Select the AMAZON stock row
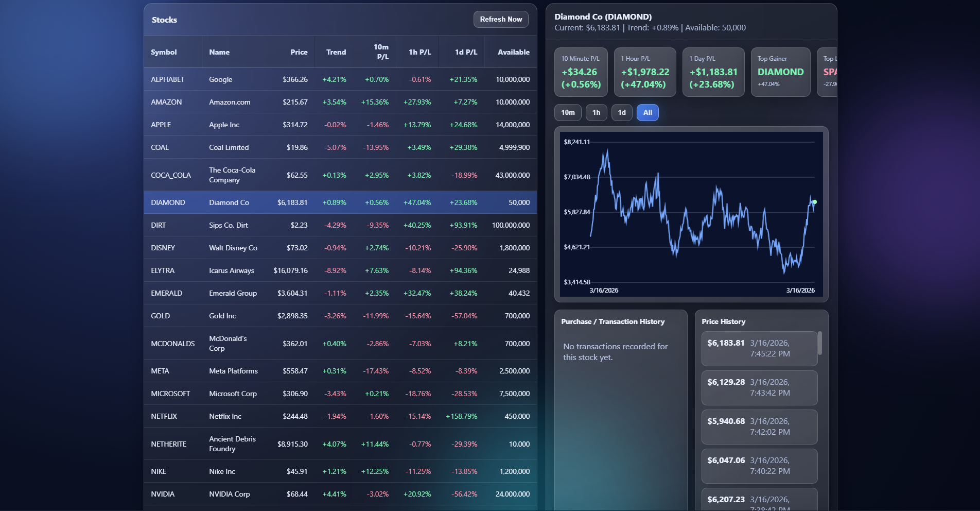The image size is (980, 511). (340, 102)
